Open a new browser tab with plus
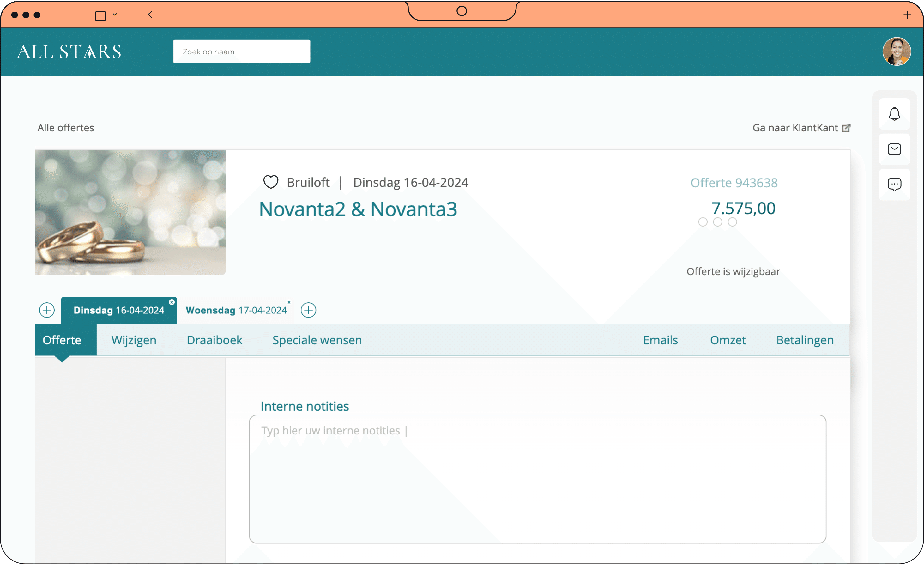The image size is (924, 564). [907, 15]
